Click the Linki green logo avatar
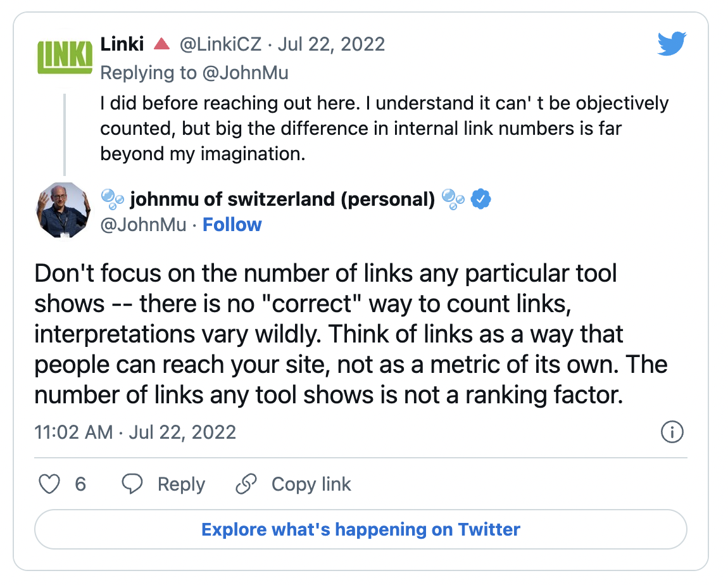The image size is (728, 585). (65, 56)
